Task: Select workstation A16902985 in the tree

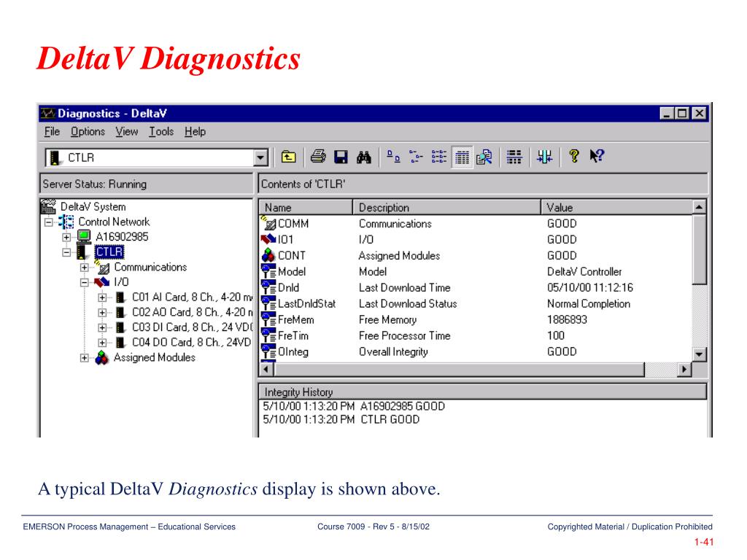Action: click(x=122, y=237)
